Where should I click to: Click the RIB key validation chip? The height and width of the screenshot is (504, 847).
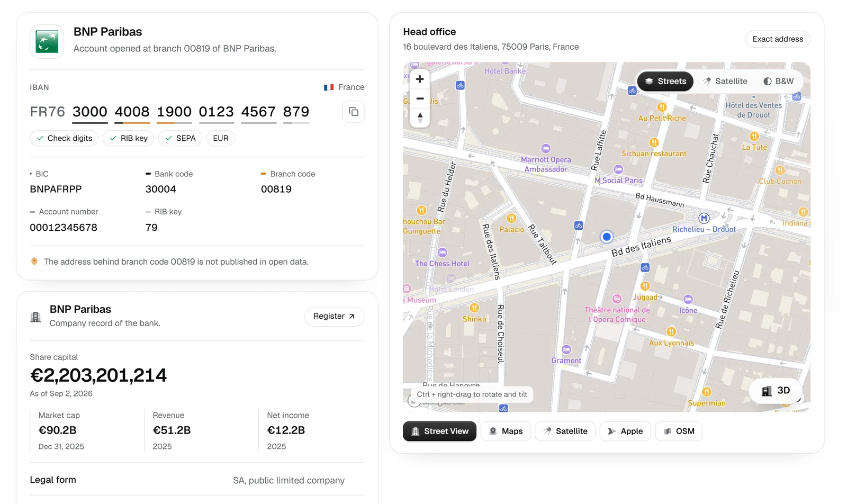pyautogui.click(x=129, y=138)
